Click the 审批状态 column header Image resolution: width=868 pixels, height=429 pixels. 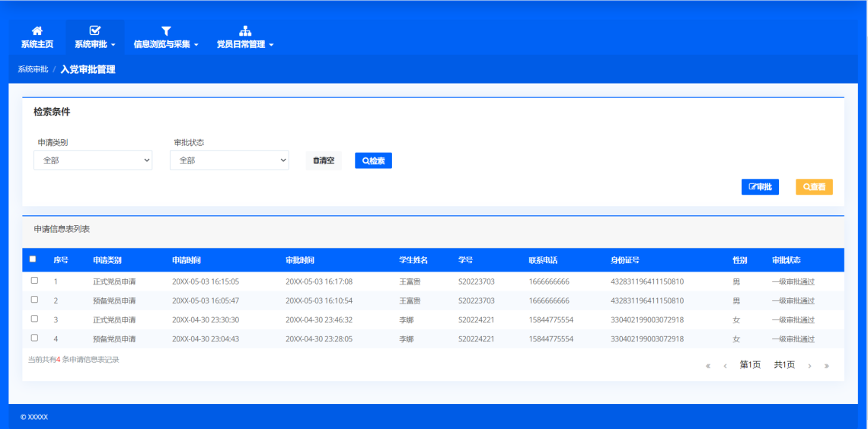pos(786,260)
